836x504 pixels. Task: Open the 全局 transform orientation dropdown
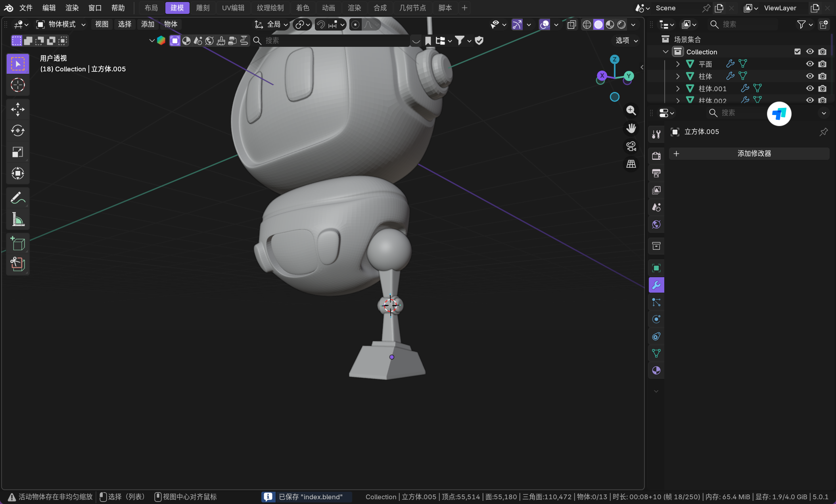pos(272,25)
